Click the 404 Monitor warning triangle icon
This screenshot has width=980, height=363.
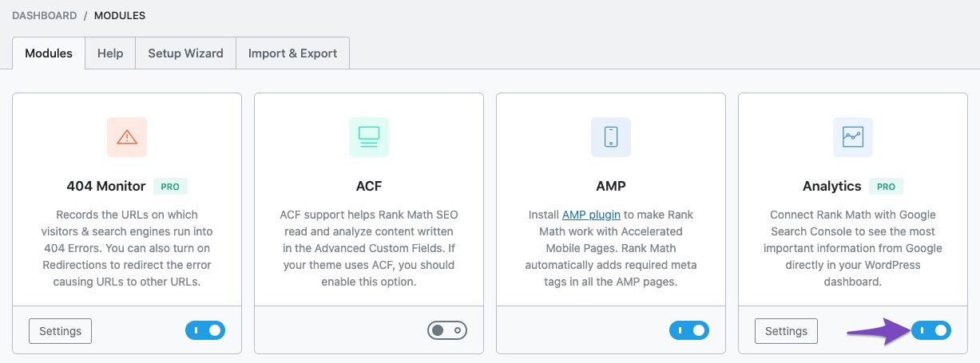(x=127, y=137)
